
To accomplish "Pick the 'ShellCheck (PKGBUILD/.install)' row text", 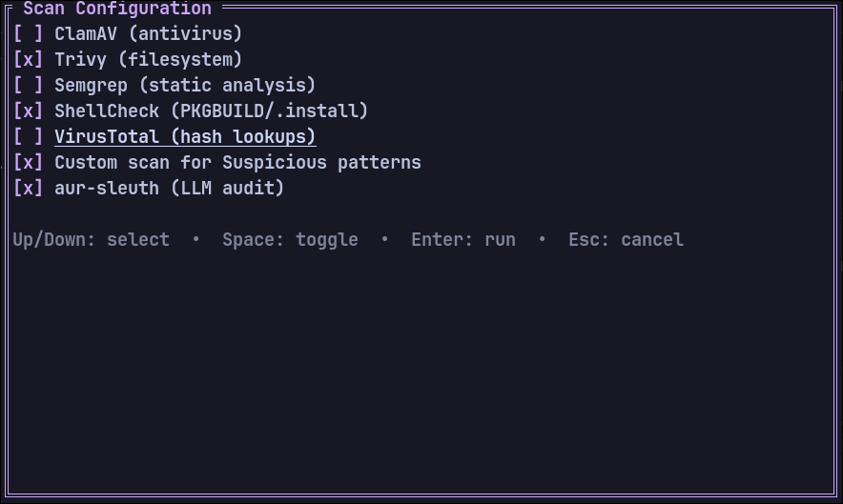I will click(x=211, y=111).
